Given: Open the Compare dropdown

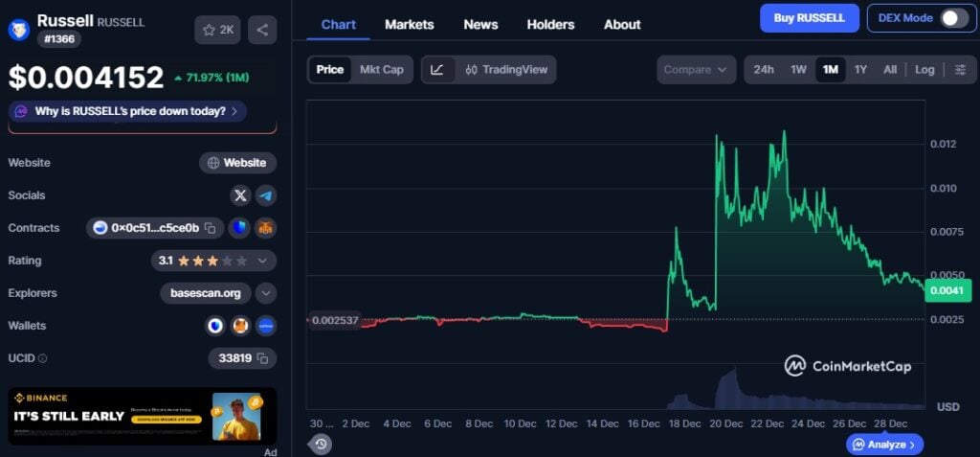Looking at the screenshot, I should click(696, 70).
